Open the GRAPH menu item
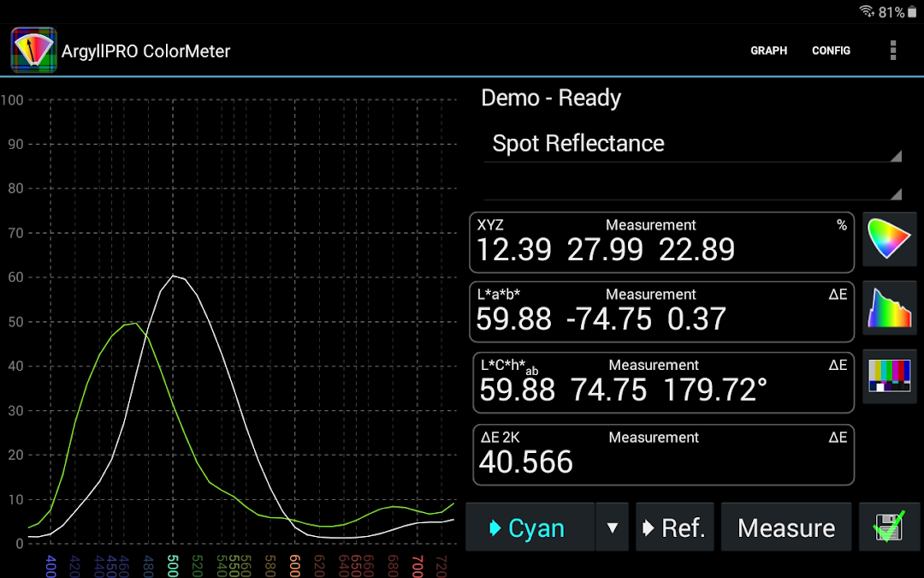Image resolution: width=924 pixels, height=578 pixels. [x=768, y=51]
